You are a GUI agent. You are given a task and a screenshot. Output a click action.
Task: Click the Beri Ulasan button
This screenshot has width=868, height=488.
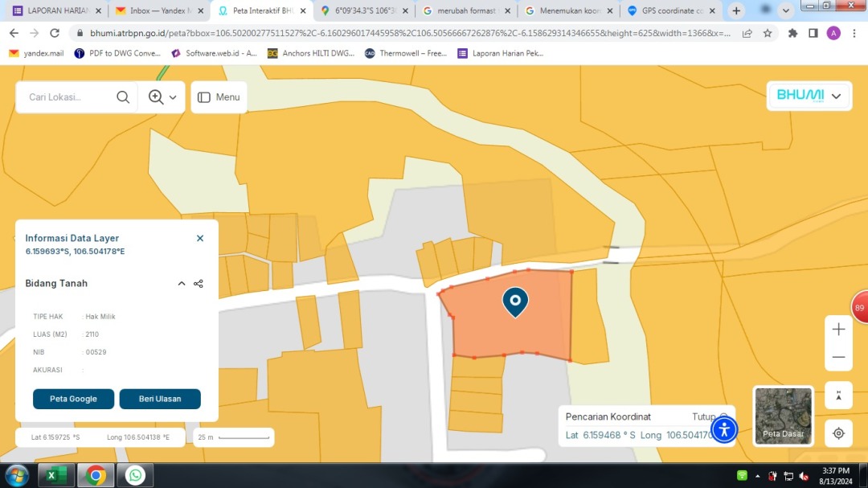(160, 399)
